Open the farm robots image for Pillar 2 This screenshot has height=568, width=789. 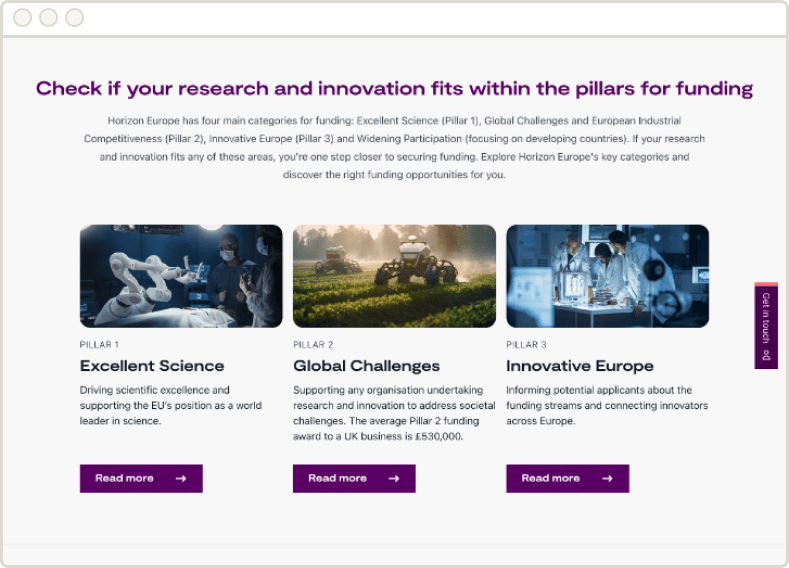[x=394, y=276]
